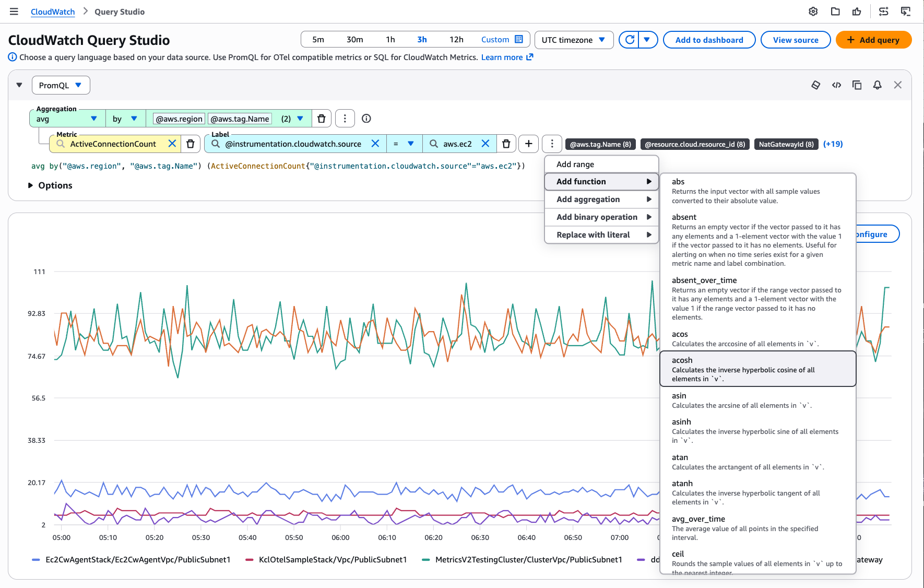Viewport: 924px width, 588px height.
Task: Choose the avg_over_time function
Action: click(x=757, y=528)
